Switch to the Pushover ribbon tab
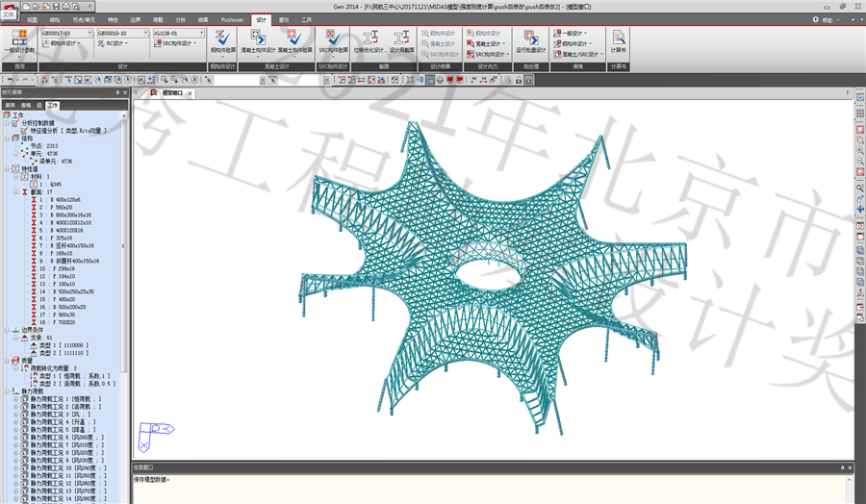 (x=232, y=20)
